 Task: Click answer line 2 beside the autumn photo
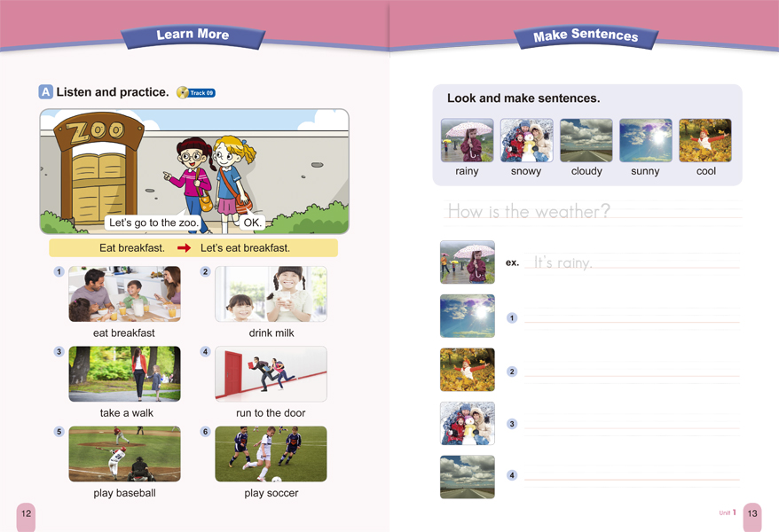click(632, 372)
